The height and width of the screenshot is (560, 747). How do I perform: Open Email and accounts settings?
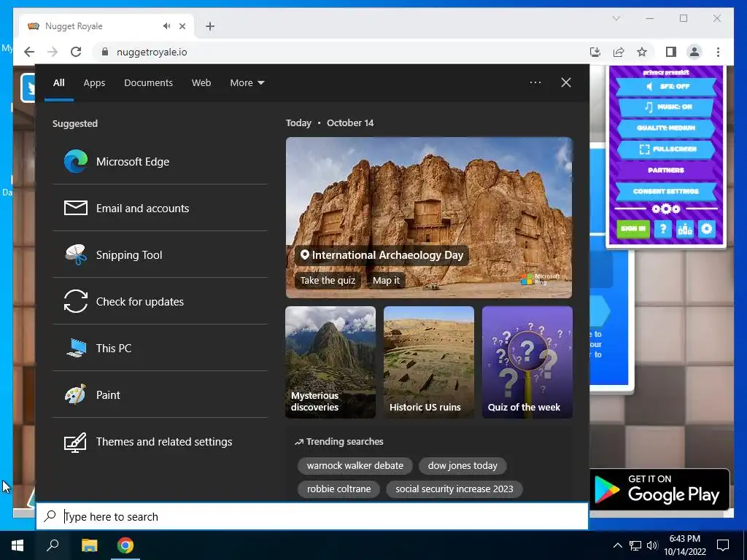(160, 208)
